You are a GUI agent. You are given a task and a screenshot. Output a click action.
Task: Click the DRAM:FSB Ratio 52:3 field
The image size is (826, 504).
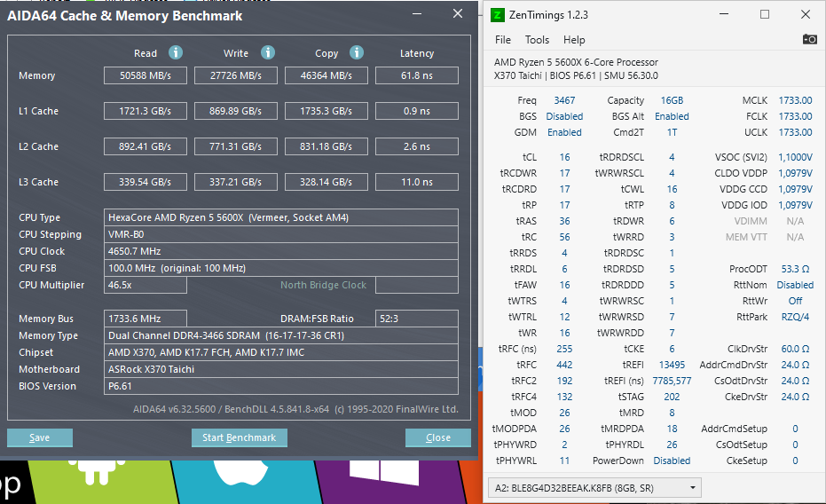pos(417,319)
